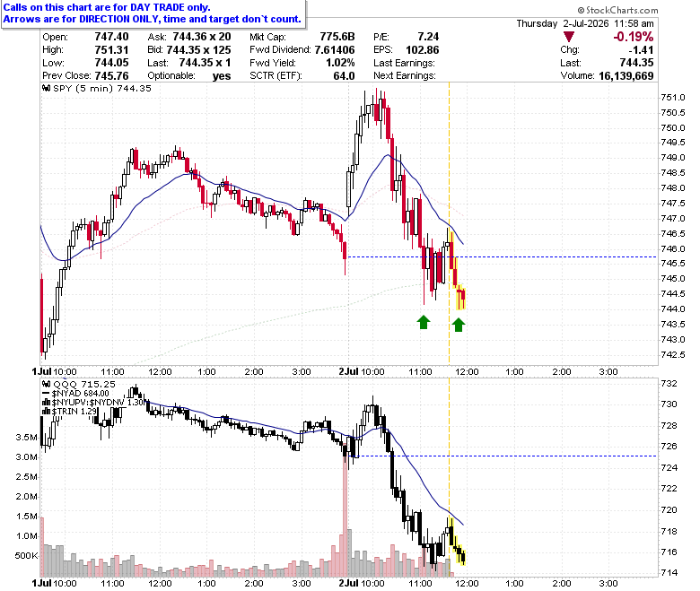Image resolution: width=700 pixels, height=591 pixels.
Task: Click the '$NYAD 684.00' legend entry
Action: pyautogui.click(x=81, y=394)
